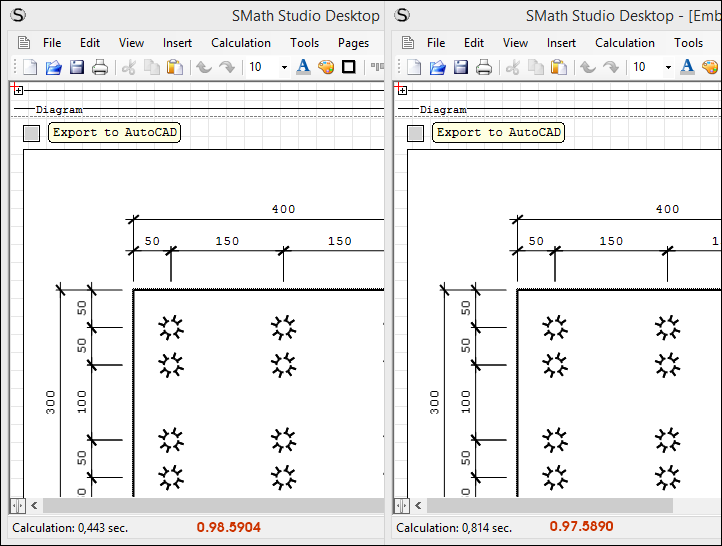The width and height of the screenshot is (722, 546).
Task: Open Insert menu in right window
Action: tap(561, 43)
